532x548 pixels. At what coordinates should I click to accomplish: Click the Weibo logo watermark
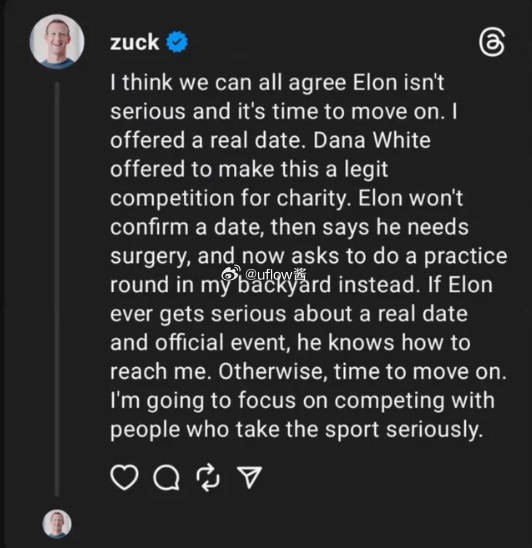(231, 274)
